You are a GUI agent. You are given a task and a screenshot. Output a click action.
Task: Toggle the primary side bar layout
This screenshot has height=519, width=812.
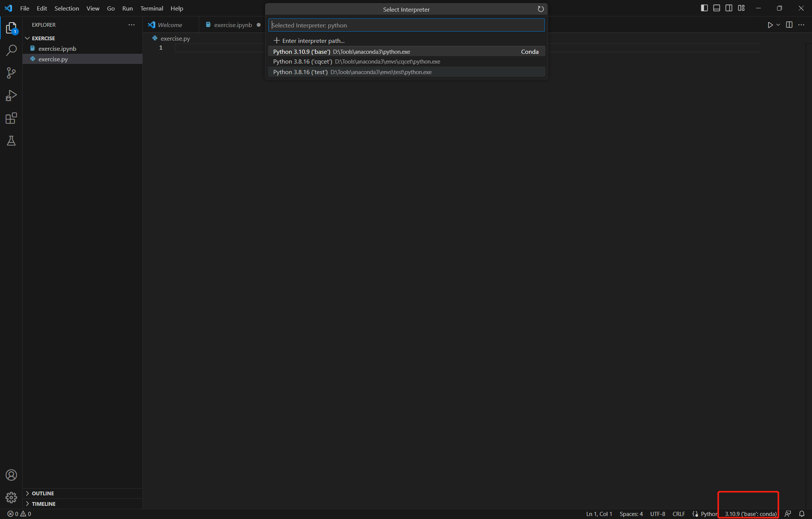704,8
